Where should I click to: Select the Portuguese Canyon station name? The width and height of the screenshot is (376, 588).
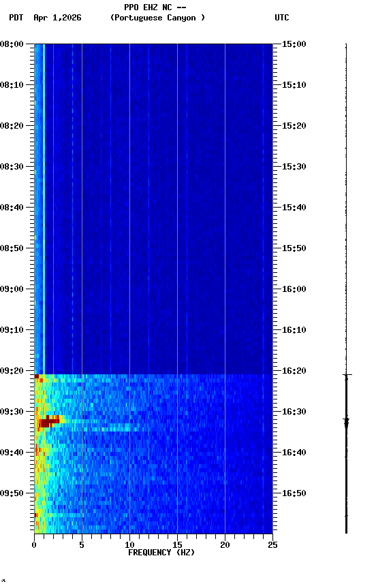point(157,18)
